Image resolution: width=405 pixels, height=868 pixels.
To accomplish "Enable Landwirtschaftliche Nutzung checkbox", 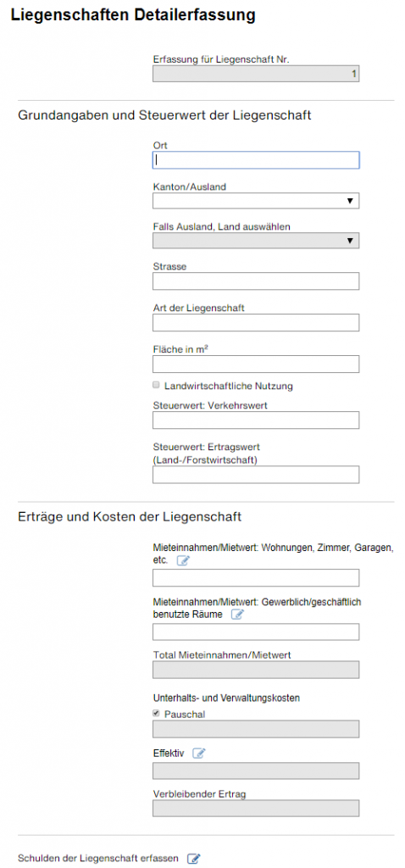I will [157, 385].
